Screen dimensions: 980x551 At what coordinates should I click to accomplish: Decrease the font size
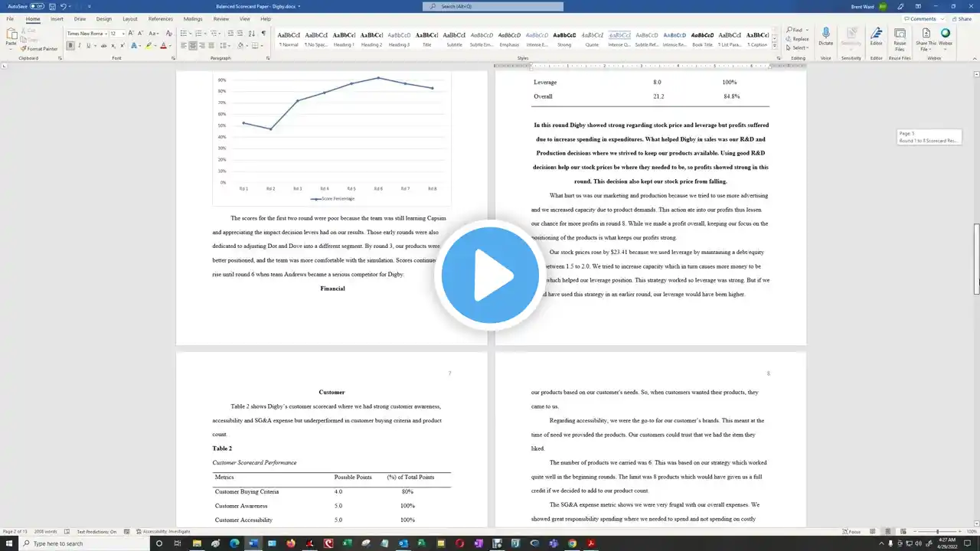(140, 34)
